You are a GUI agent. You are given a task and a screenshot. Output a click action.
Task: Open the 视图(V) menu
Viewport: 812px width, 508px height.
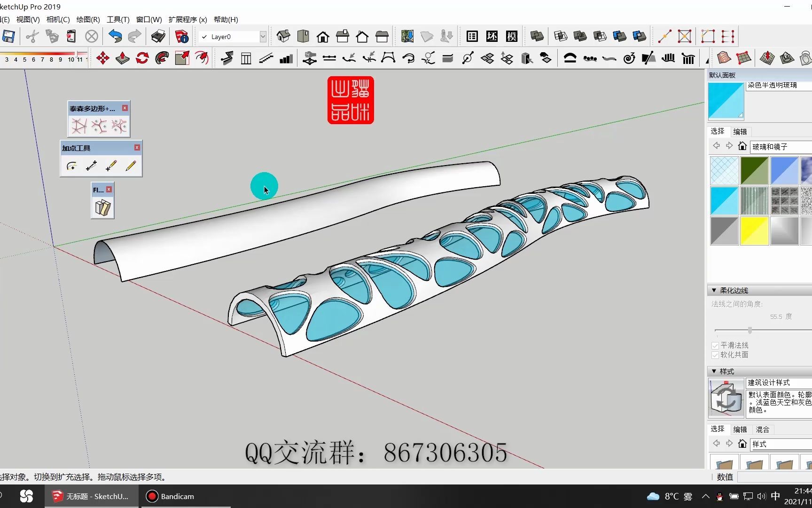[28, 19]
